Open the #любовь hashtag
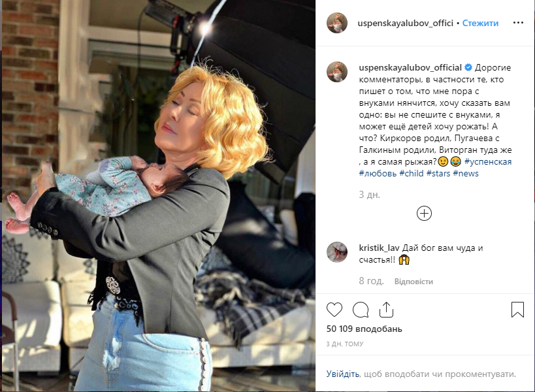535x392 pixels. (378, 173)
